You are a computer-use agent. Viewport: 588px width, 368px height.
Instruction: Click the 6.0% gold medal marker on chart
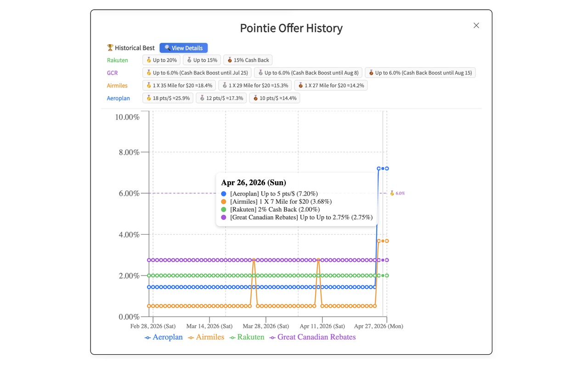pos(397,193)
